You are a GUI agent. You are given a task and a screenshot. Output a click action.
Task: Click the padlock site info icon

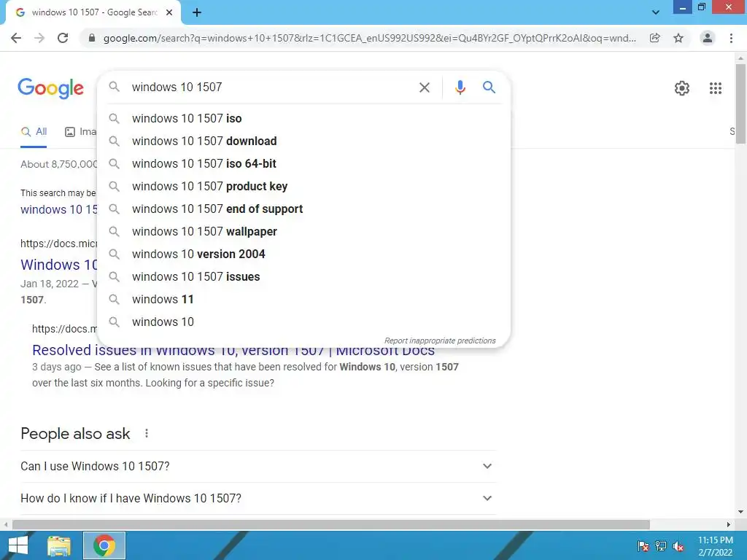tap(92, 38)
